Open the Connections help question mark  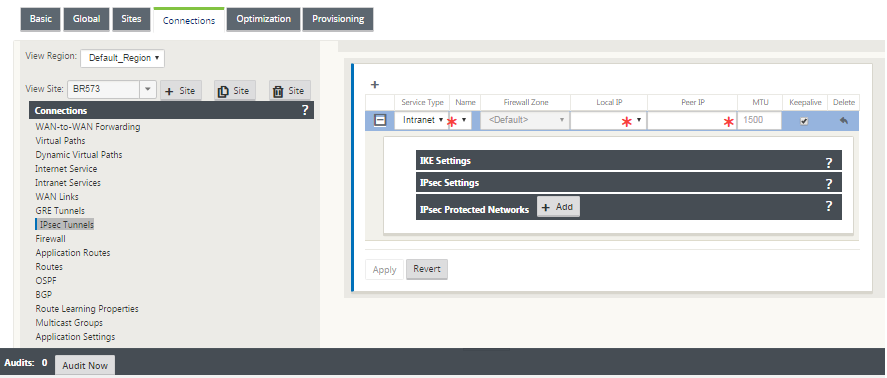coord(305,110)
